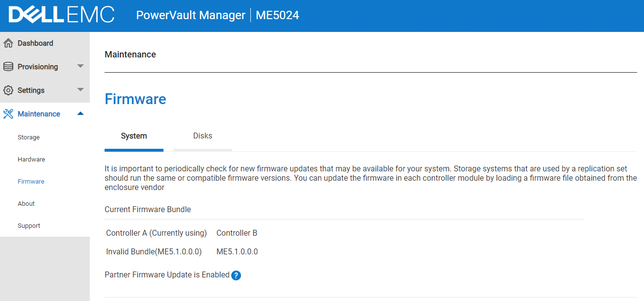
Task: Select the PowerVault Manager title in the header
Action: pos(191,15)
